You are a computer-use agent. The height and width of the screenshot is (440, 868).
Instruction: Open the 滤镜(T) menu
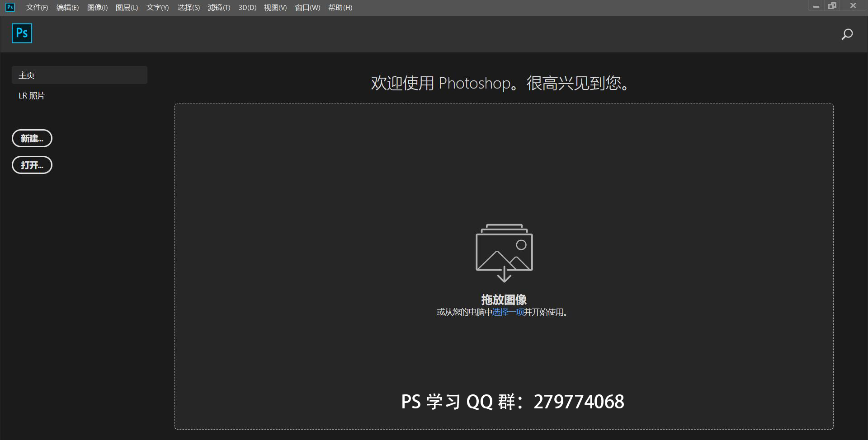(219, 8)
